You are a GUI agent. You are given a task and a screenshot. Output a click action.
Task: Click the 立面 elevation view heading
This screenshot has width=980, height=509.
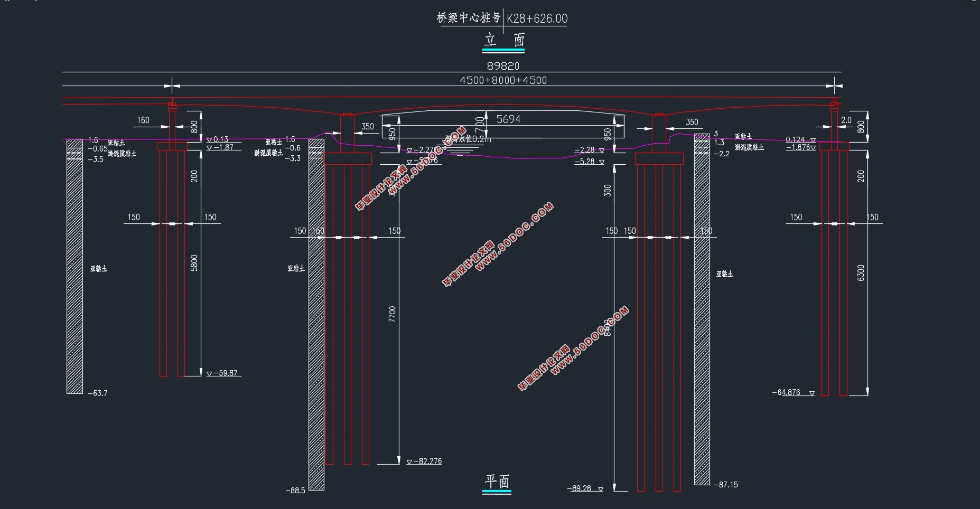505,40
